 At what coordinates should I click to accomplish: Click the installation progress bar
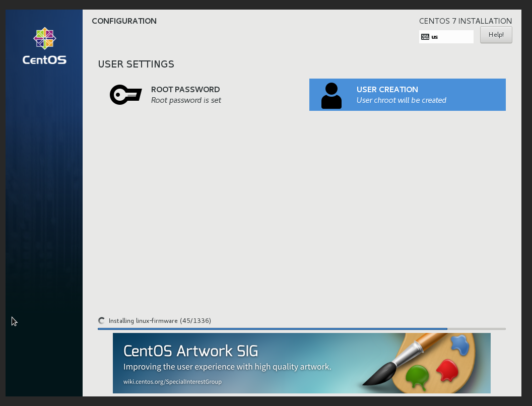click(x=302, y=328)
